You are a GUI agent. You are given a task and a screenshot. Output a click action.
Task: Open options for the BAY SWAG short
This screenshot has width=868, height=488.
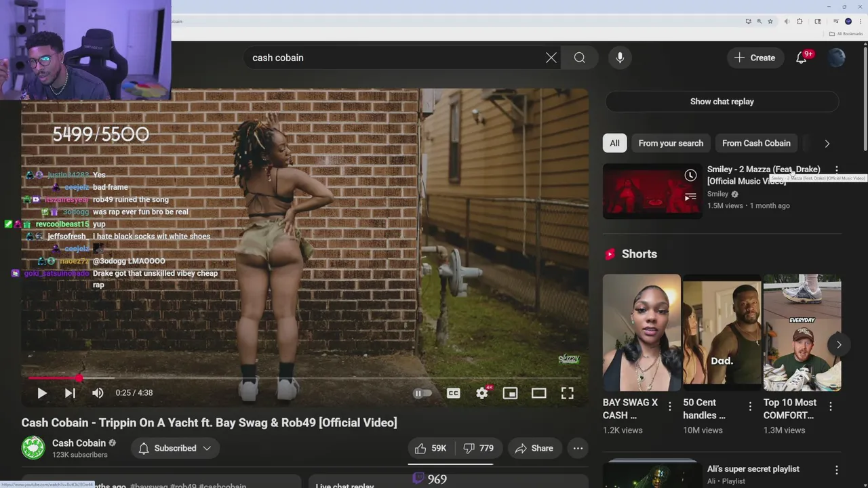coord(670,406)
